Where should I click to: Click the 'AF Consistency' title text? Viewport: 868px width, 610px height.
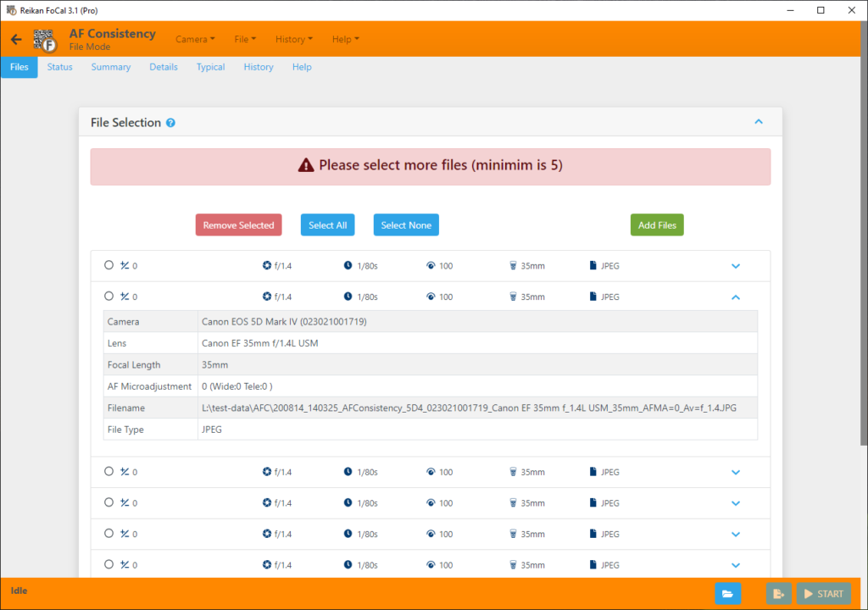click(x=113, y=34)
